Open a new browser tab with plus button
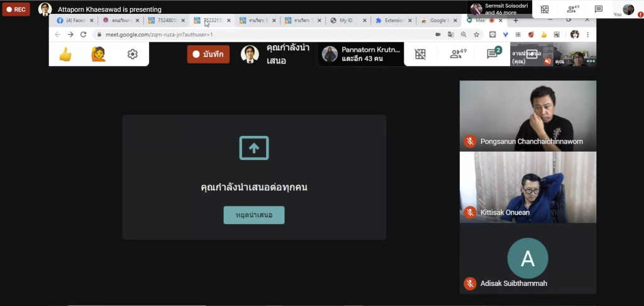644x306 pixels. coord(516,20)
